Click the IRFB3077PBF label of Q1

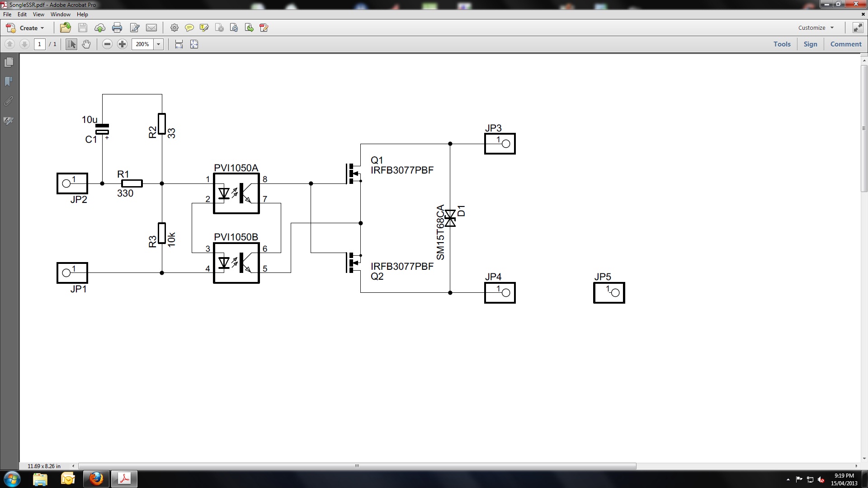pos(402,170)
